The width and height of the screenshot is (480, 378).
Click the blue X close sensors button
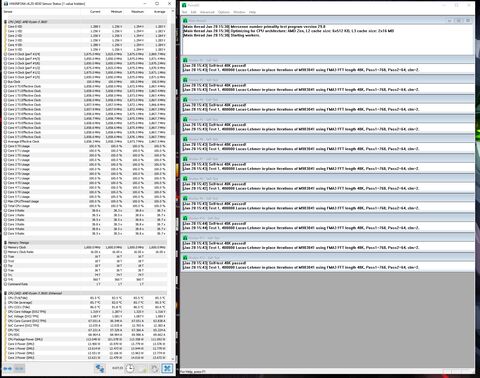[167, 368]
